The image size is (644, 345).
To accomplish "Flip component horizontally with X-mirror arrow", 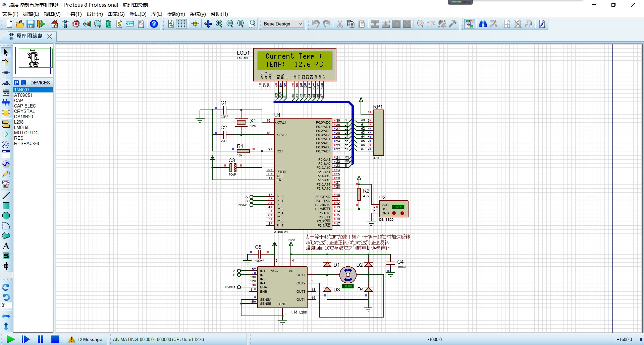I will (6, 316).
